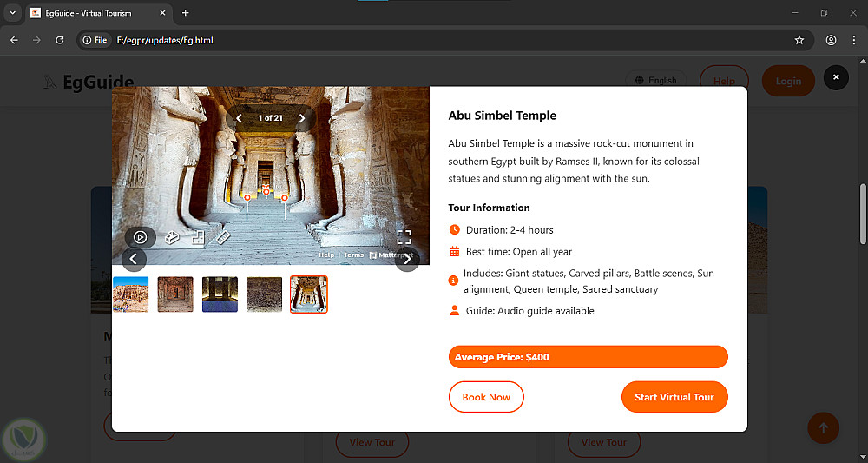Go to previous highlight in 1 of 21

tap(240, 118)
